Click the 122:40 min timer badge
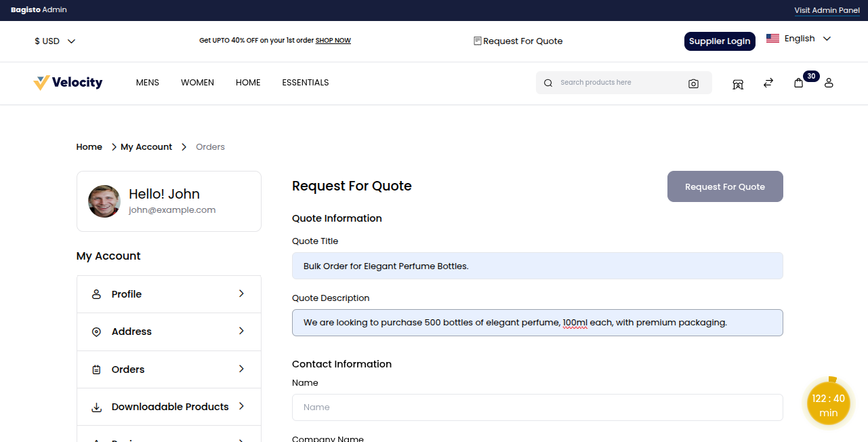868x442 pixels. 828,405
